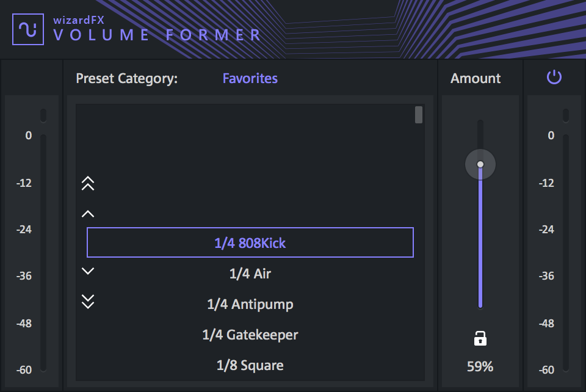This screenshot has width=586, height=392.
Task: Jump to last preset with double-down arrows
Action: click(88, 301)
